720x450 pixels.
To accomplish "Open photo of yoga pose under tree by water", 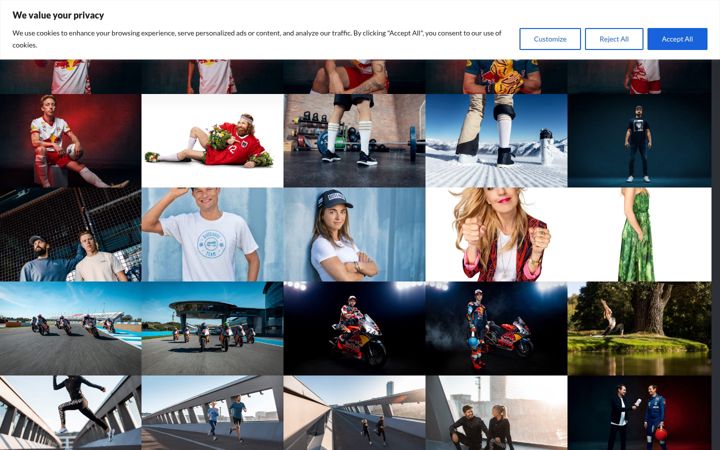I will click(x=640, y=328).
